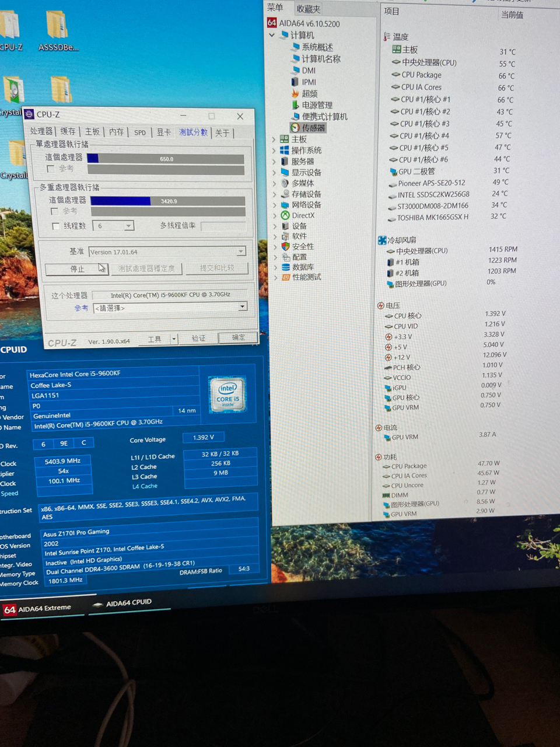560x747 pixels.
Task: Open the <請選擇> reference CPU dropdown
Action: (242, 307)
